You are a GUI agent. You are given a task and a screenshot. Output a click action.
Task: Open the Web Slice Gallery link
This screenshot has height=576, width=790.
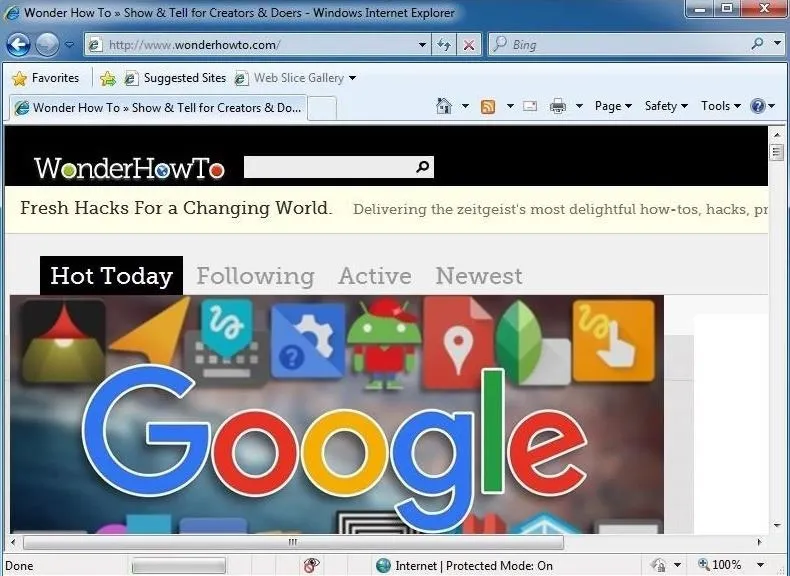(290, 78)
